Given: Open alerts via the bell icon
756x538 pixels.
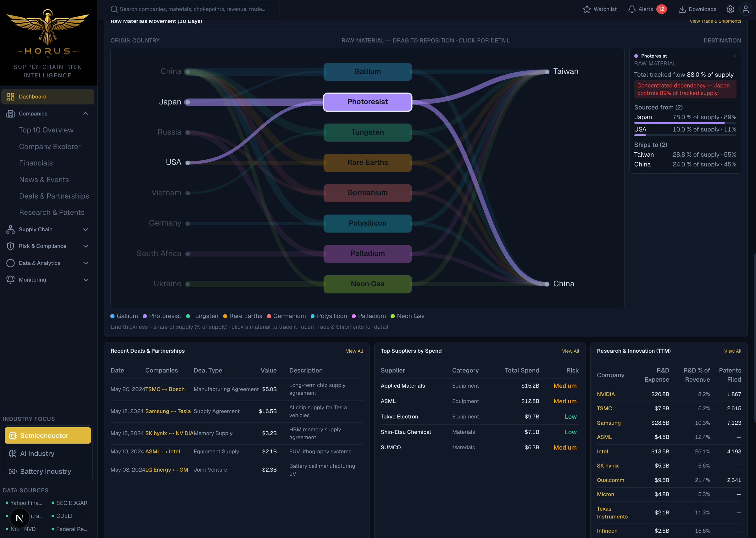Looking at the screenshot, I should (632, 9).
